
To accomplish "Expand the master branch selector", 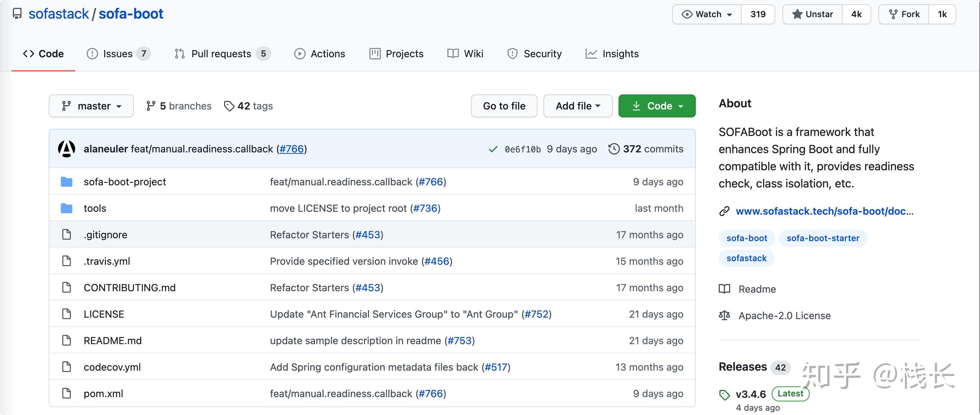I will coord(91,106).
